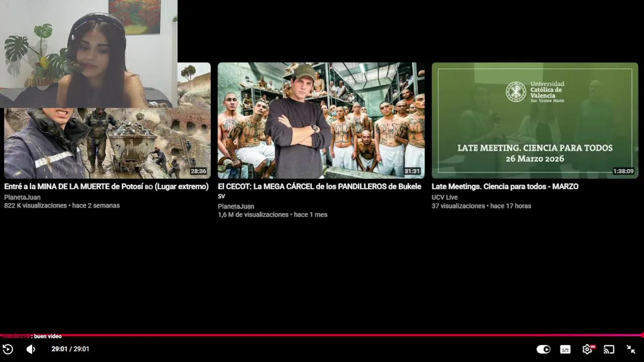Image resolution: width=644 pixels, height=362 pixels.
Task: Click the 29:01 / 29:01 time display
Action: (70, 349)
